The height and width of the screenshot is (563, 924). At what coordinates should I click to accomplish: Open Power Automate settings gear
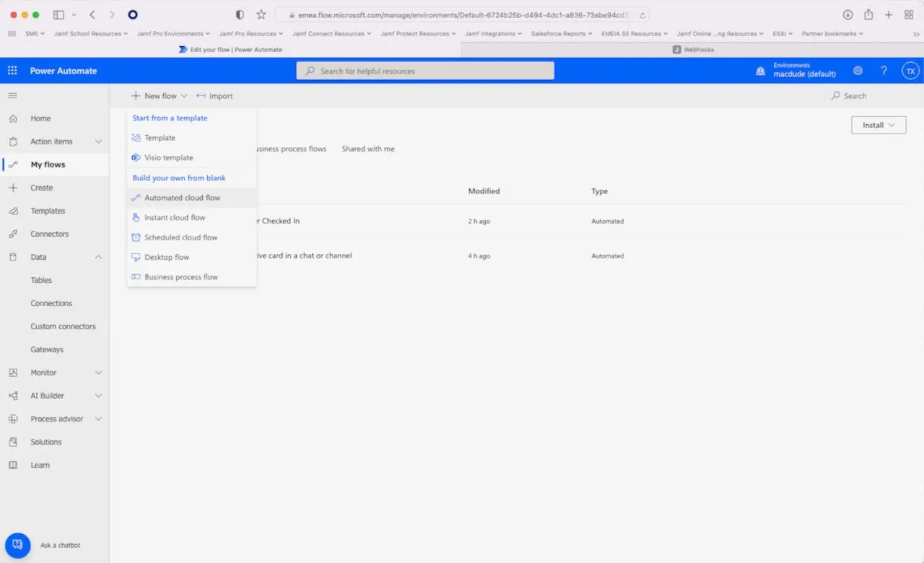[858, 70]
